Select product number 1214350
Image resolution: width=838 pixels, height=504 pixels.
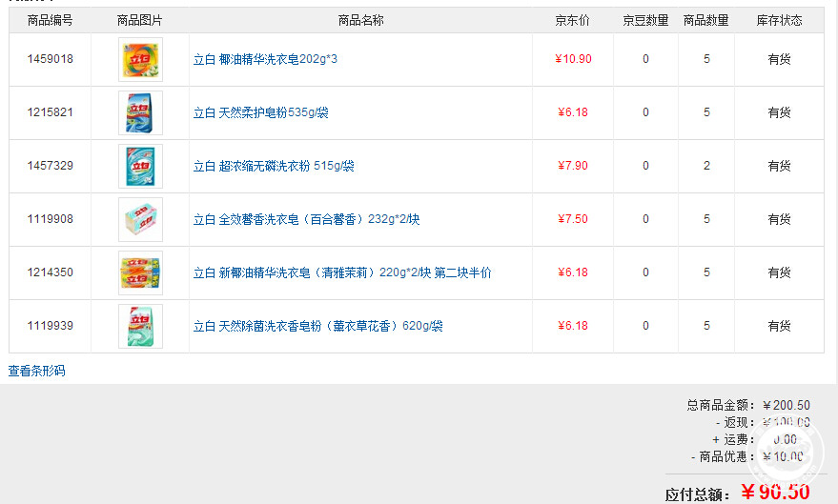coord(51,272)
